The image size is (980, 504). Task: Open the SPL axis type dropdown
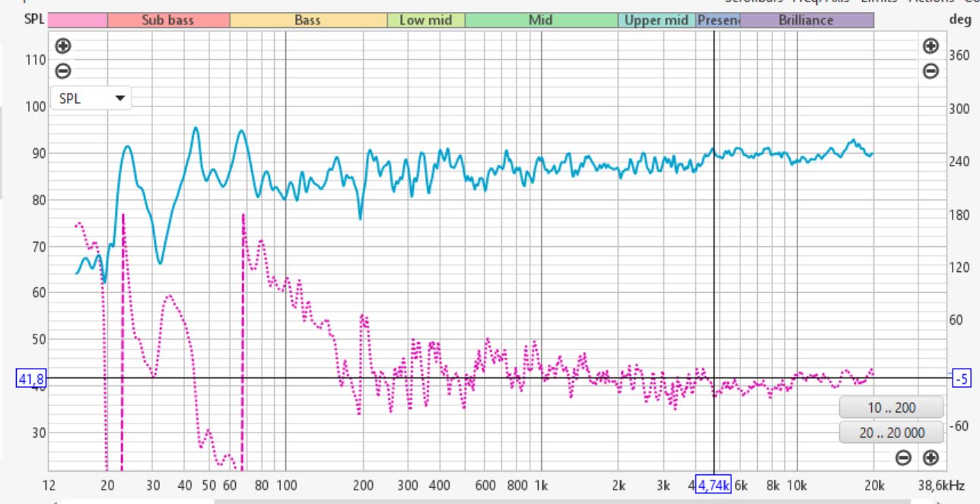click(91, 98)
